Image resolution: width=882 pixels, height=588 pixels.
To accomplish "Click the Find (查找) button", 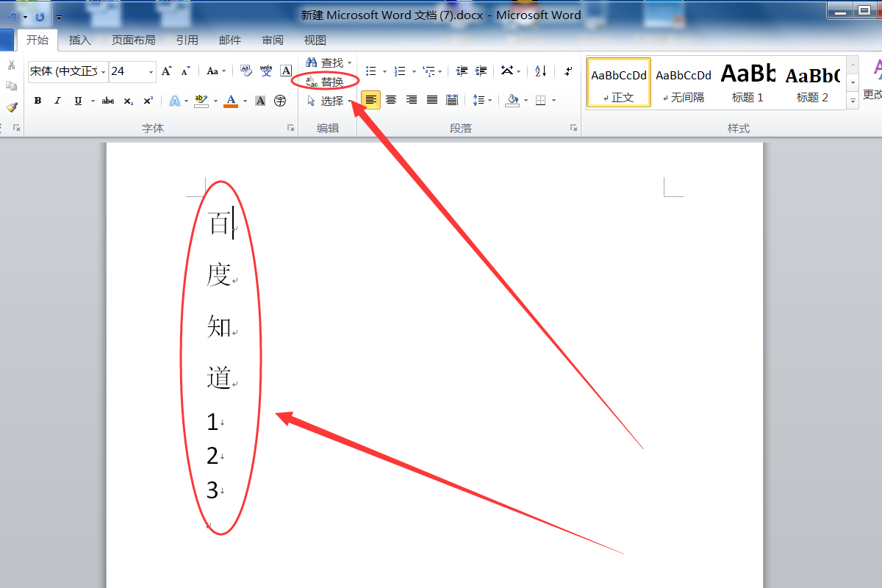I will 325,63.
